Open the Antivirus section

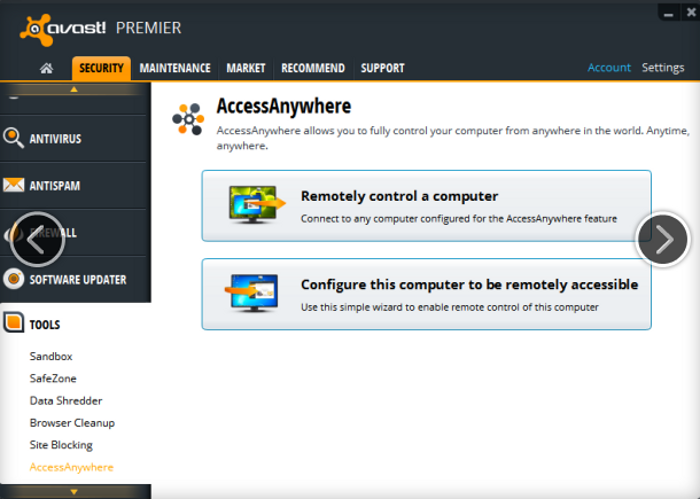pyautogui.click(x=73, y=138)
